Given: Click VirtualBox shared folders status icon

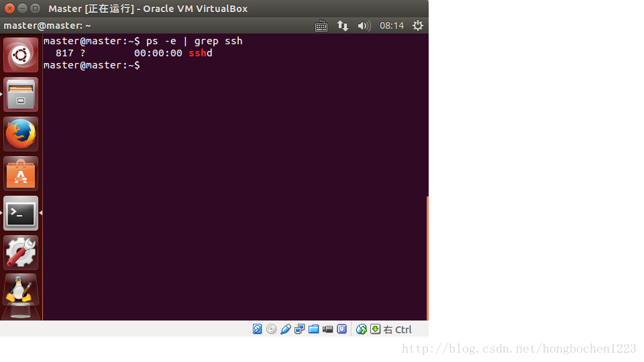Looking at the screenshot, I should [313, 329].
